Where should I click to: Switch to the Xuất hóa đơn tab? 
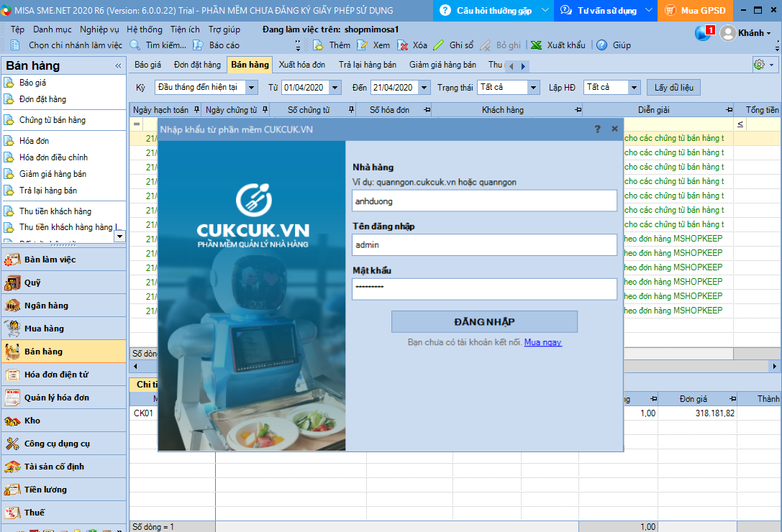301,65
